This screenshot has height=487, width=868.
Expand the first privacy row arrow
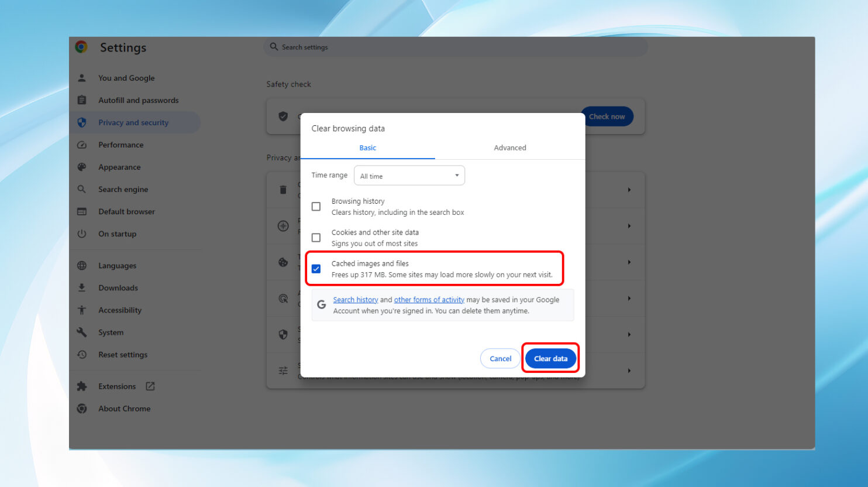point(629,190)
